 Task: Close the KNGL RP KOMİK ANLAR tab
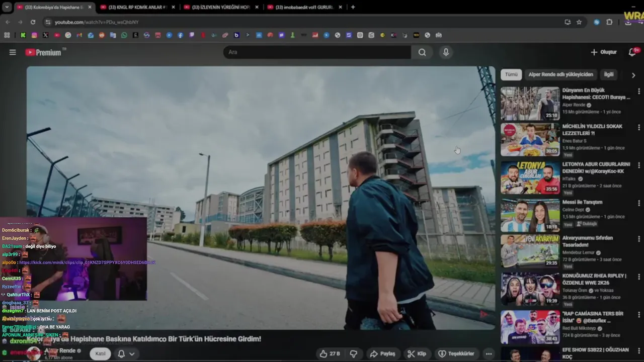point(173,7)
